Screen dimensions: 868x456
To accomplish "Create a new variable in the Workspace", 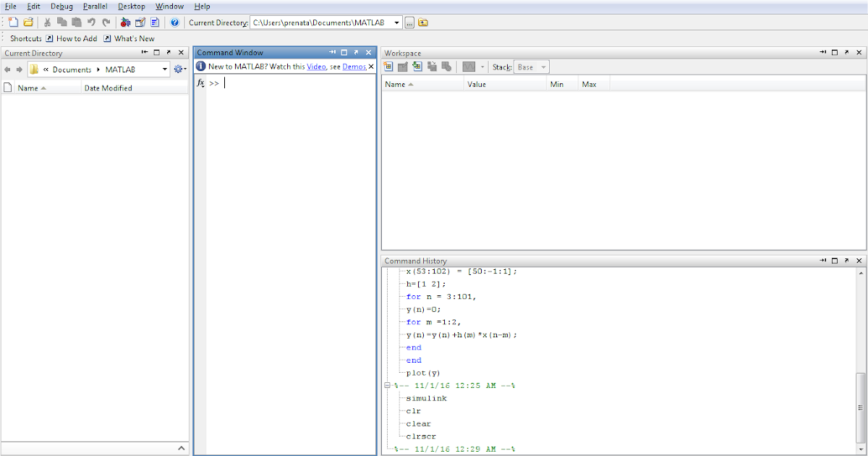I will [x=388, y=67].
